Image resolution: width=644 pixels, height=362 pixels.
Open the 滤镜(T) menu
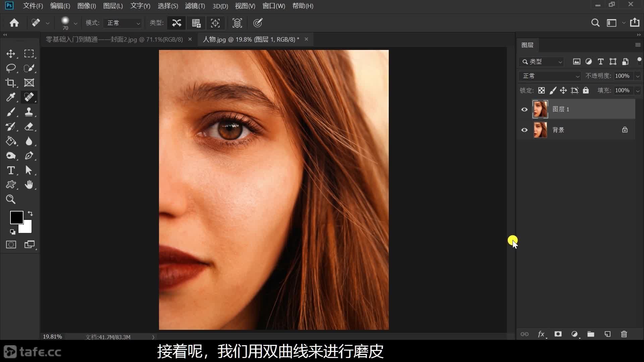195,6
